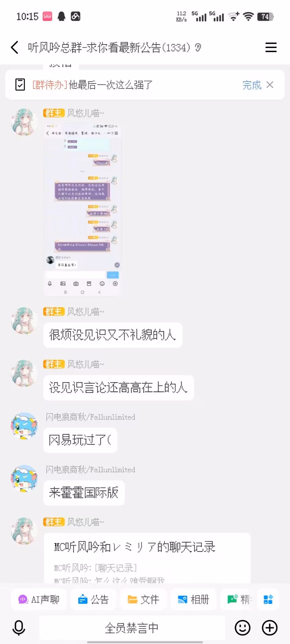Screen dimensions: 290x644
Task: Open the colorful apps grid icon
Action: (x=268, y=599)
